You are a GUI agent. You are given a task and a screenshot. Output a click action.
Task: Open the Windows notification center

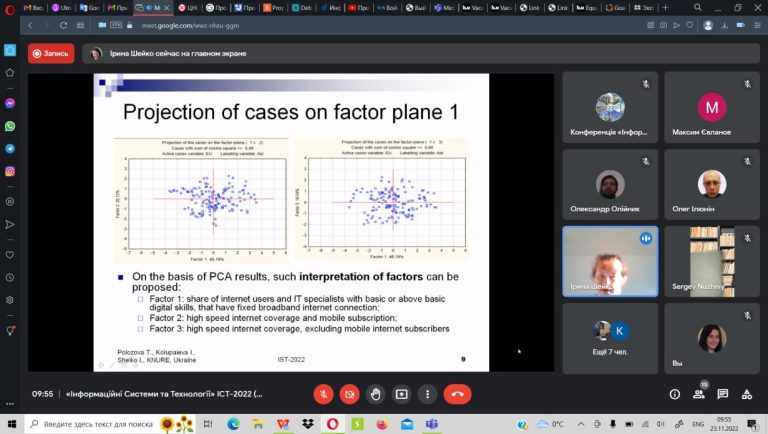point(753,424)
